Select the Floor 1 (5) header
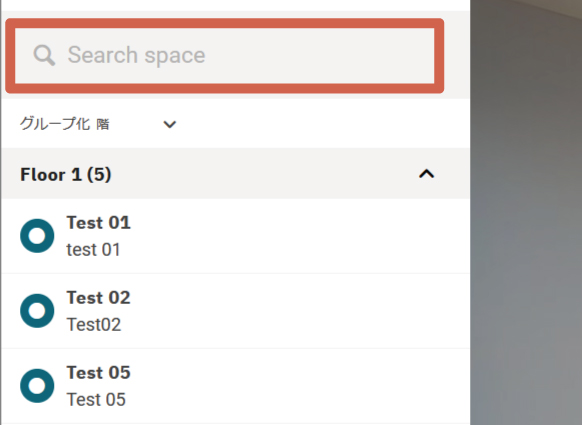The height and width of the screenshot is (425, 582). pos(236,174)
